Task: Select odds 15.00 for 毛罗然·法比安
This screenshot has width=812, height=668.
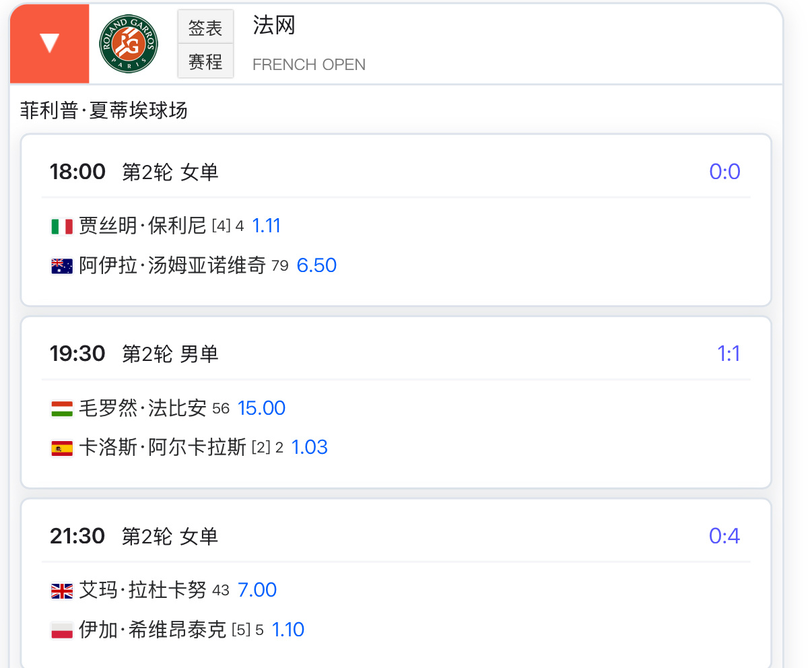Action: pos(261,408)
